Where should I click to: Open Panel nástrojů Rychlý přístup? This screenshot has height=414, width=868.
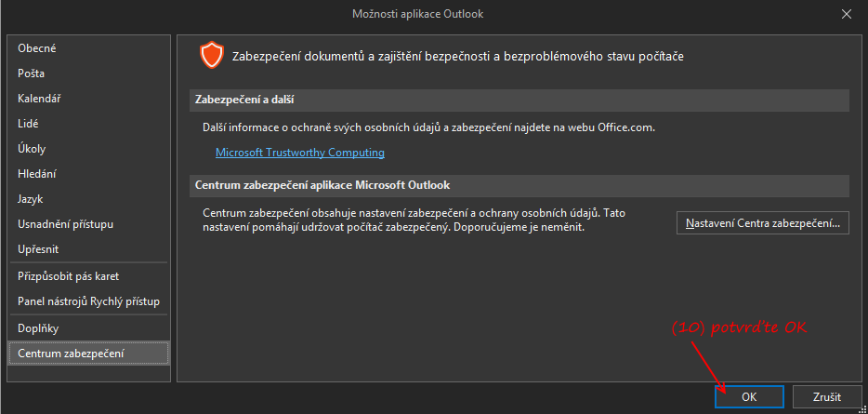pos(89,301)
